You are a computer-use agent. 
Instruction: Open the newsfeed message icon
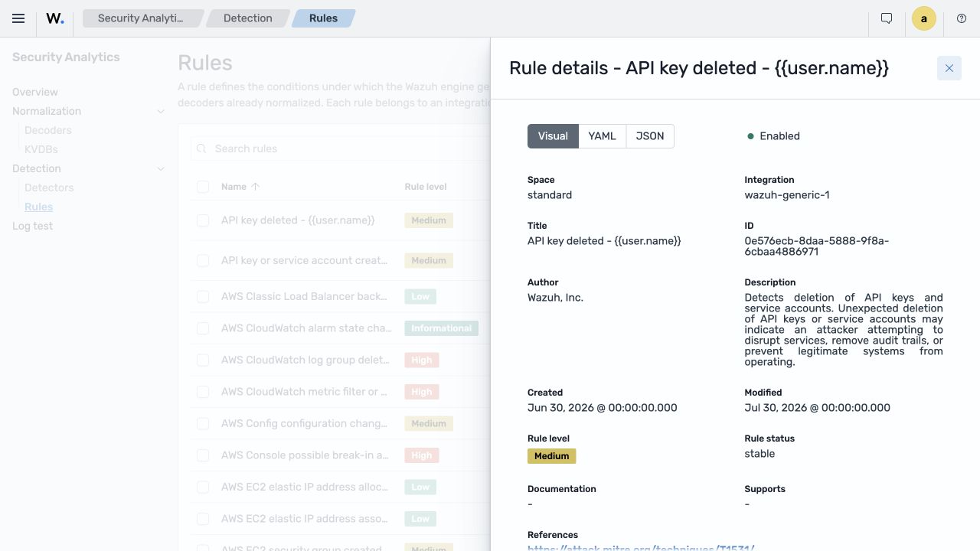[887, 18]
